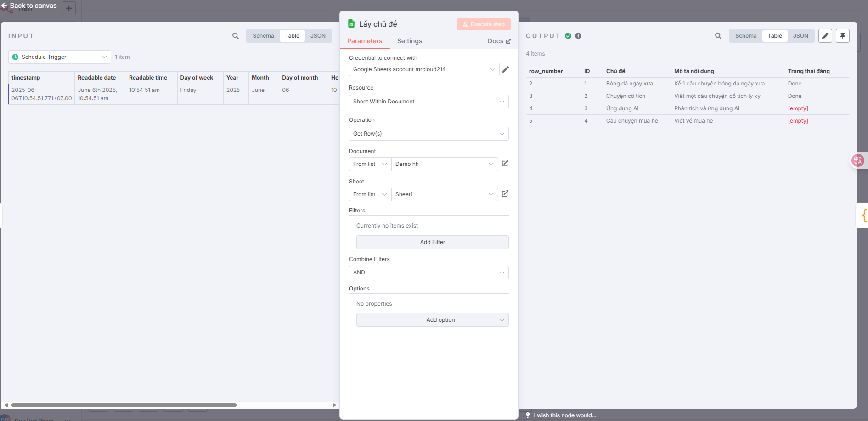Change Document mode From list dropdown
Image resolution: width=868 pixels, height=421 pixels.
click(x=370, y=164)
